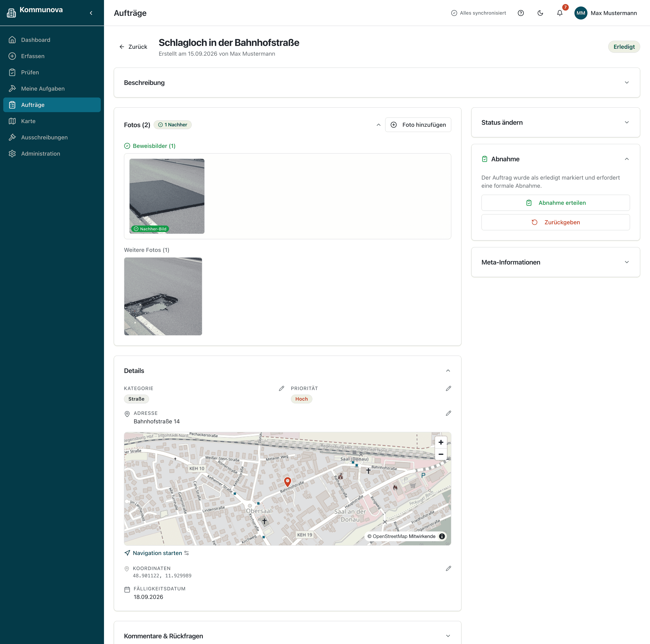Edit the Kategorie pencil icon
The width and height of the screenshot is (650, 644).
(282, 388)
